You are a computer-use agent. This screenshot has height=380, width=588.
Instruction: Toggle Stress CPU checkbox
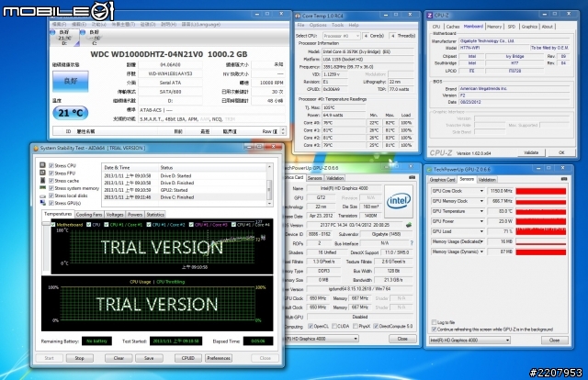pos(51,165)
